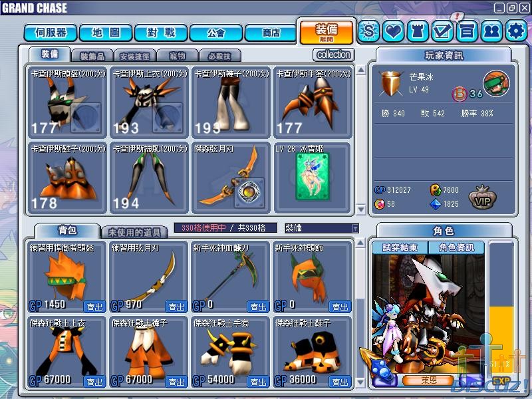
Task: Select 新手死神頭飾 in backpack
Action: pos(313,277)
